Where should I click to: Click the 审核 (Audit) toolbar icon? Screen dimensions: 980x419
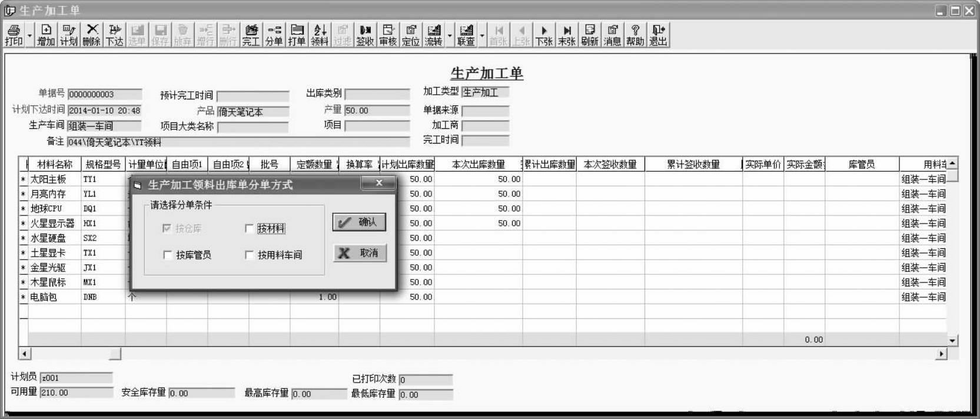point(388,35)
